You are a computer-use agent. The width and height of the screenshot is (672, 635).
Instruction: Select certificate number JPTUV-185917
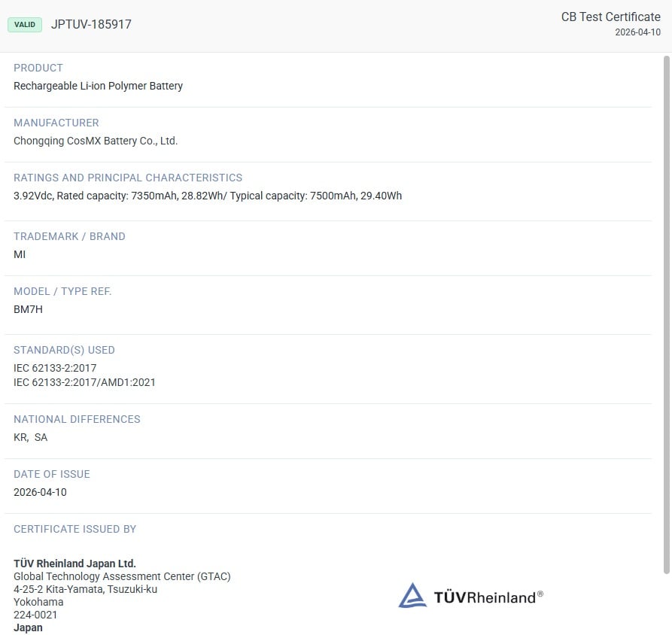pyautogui.click(x=91, y=24)
